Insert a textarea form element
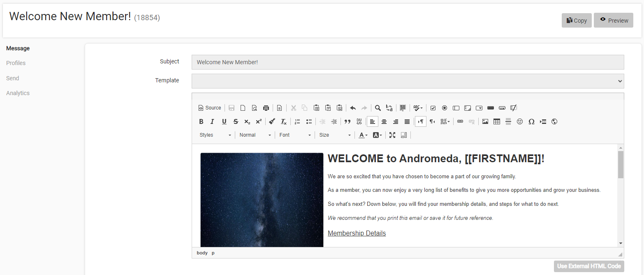Image resolution: width=644 pixels, height=275 pixels. click(x=468, y=108)
